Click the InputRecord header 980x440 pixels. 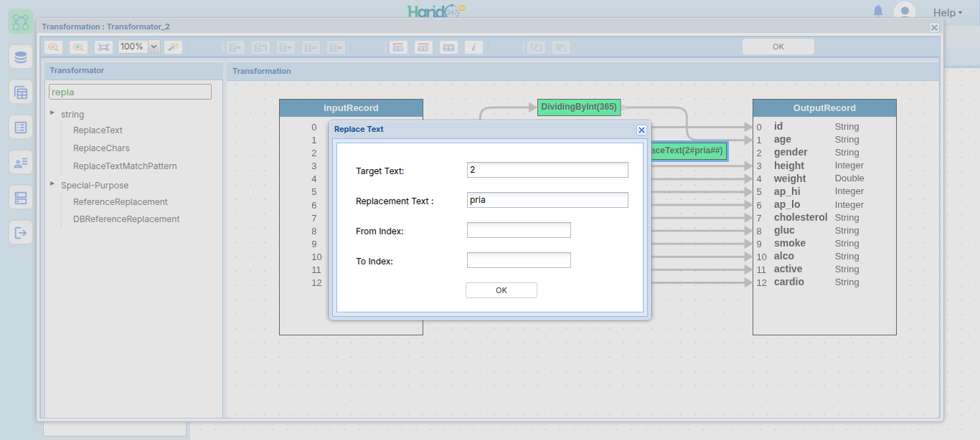pos(351,108)
